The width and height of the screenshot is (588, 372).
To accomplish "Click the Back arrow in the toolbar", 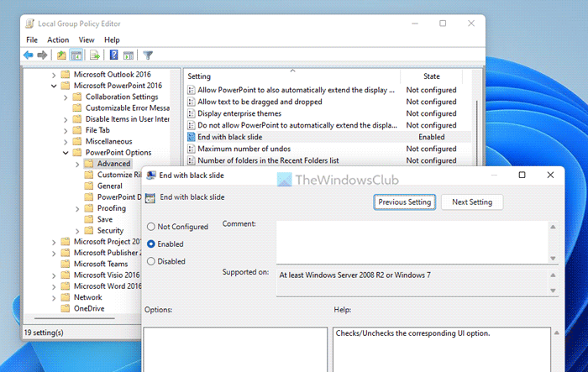I will (x=28, y=55).
